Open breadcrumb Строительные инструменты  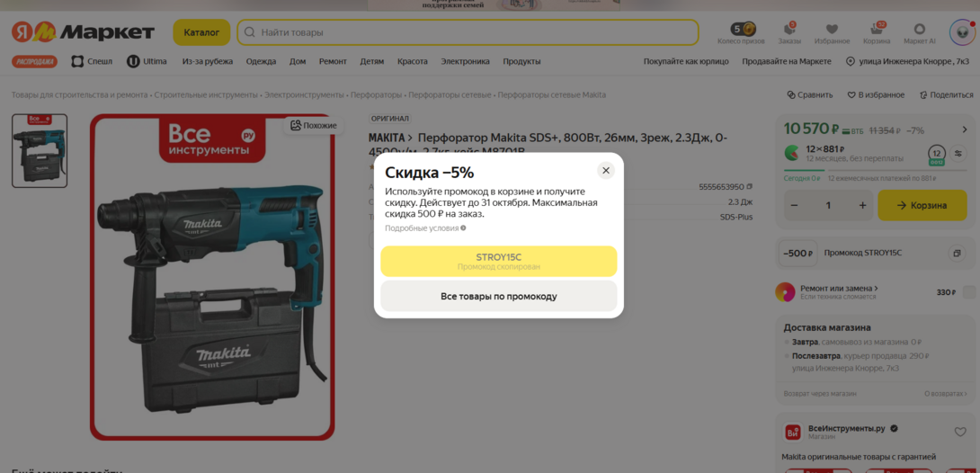click(x=206, y=95)
